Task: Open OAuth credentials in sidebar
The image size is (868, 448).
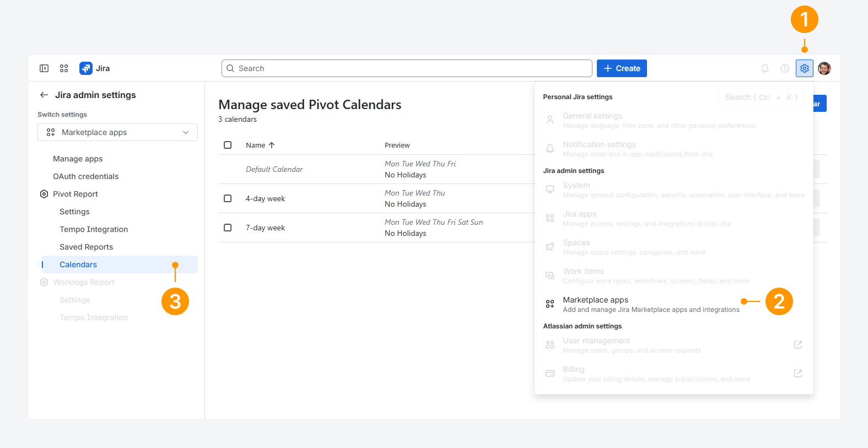Action: click(85, 176)
